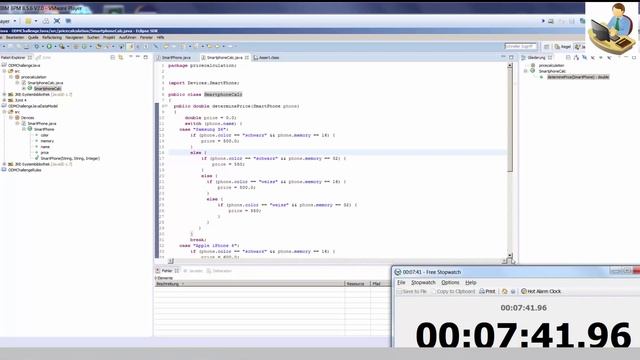Maximize the code editor area
Image resolution: width=640 pixels, height=360 pixels.
(x=511, y=58)
